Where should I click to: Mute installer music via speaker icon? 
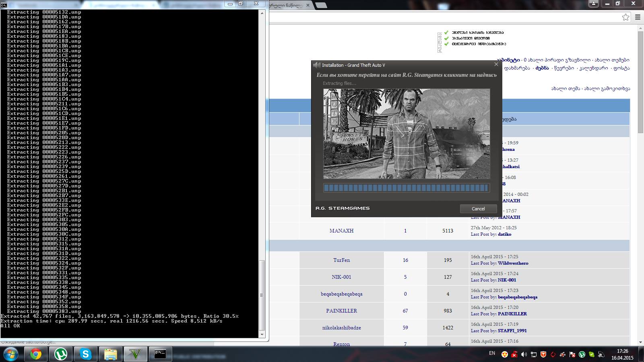click(317, 65)
